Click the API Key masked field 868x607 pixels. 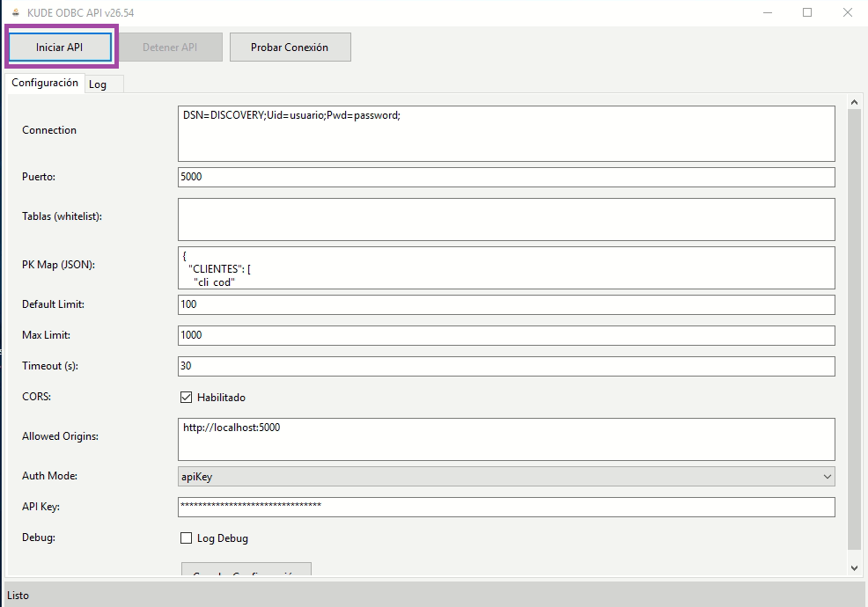pyautogui.click(x=506, y=507)
